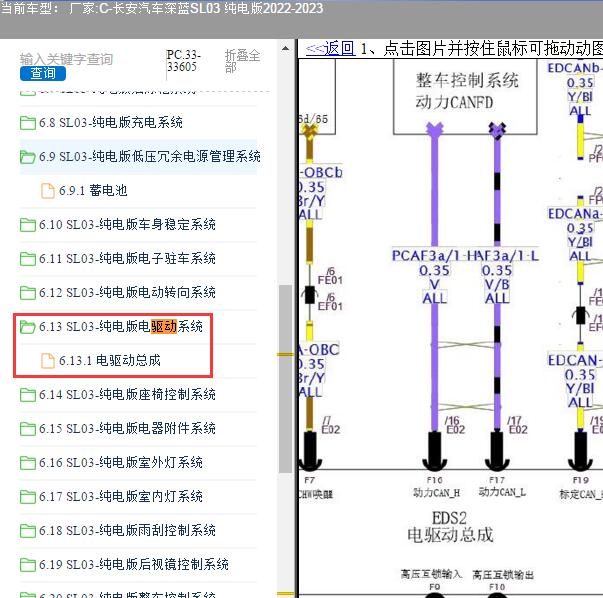Click the 高压互锁输出 pin label
Viewport: 603px width, 598px height.
[503, 575]
